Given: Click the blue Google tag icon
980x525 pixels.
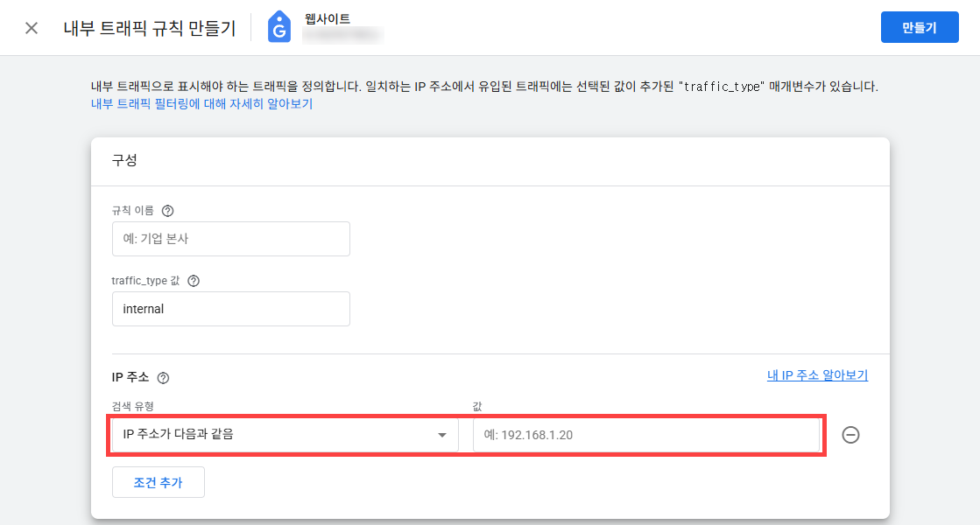Looking at the screenshot, I should click(x=280, y=28).
